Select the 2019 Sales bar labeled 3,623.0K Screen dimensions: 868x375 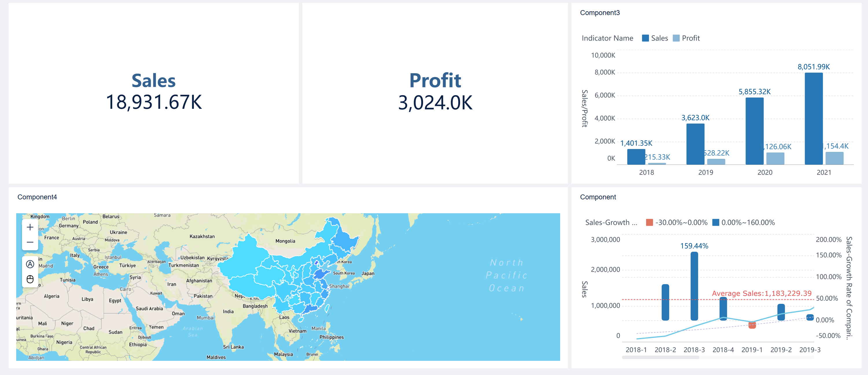click(x=695, y=144)
